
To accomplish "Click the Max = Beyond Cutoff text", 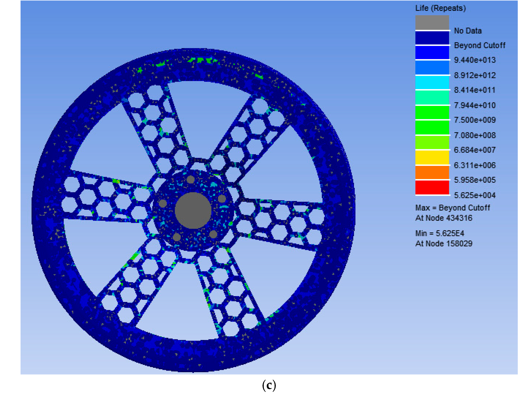I will [x=452, y=208].
